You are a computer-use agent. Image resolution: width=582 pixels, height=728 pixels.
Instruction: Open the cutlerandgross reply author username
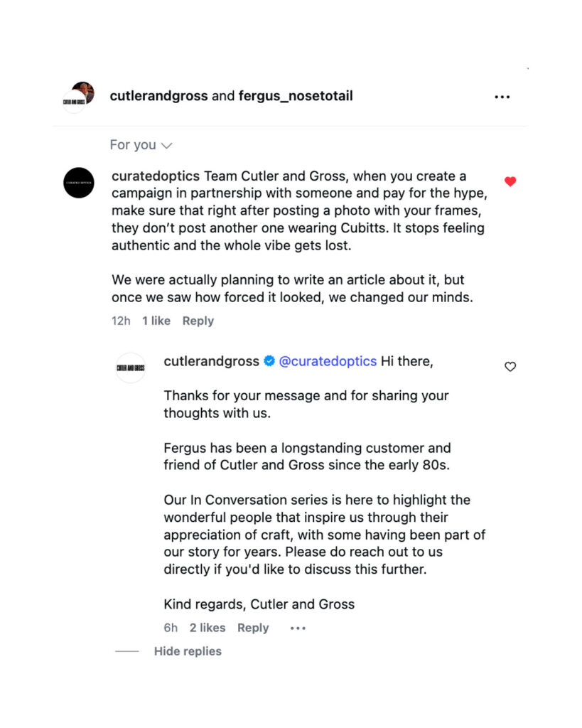point(211,361)
